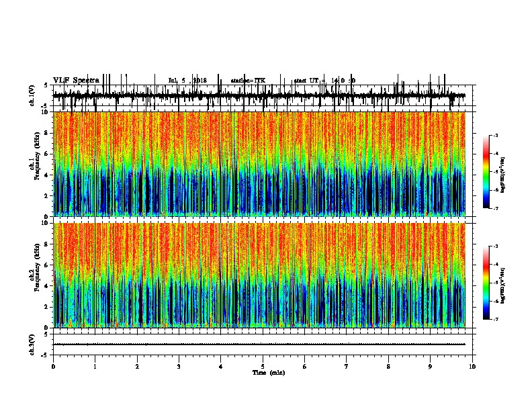Click the ch.2 spectrogram color bar
This screenshot has width=532, height=411.
(x=486, y=283)
